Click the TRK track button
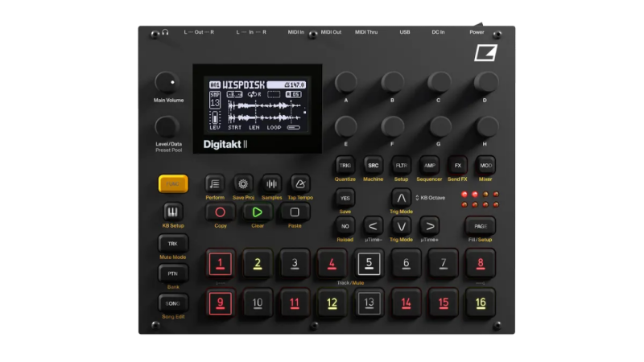 pyautogui.click(x=173, y=244)
